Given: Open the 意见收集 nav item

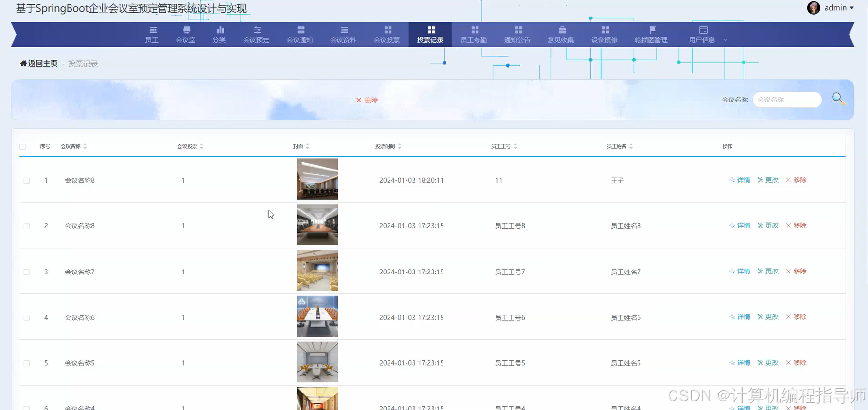Looking at the screenshot, I should click(561, 34).
